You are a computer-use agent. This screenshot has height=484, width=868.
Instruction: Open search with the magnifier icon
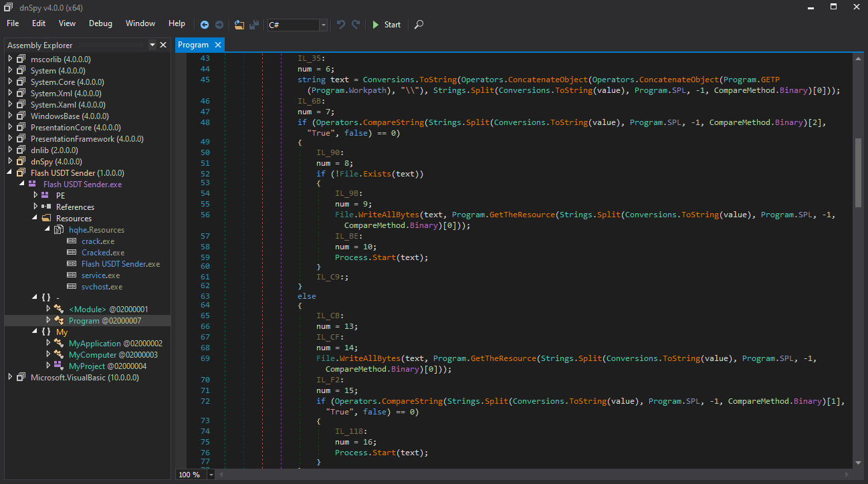pyautogui.click(x=419, y=25)
